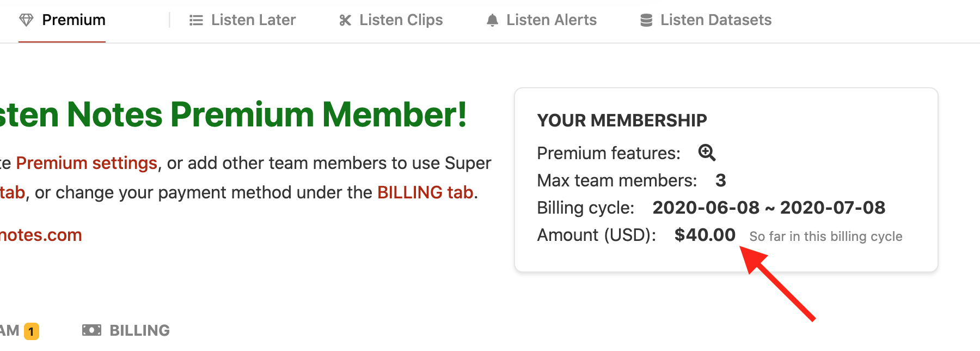
Task: Click the $40.00 billed amount
Action: (705, 235)
